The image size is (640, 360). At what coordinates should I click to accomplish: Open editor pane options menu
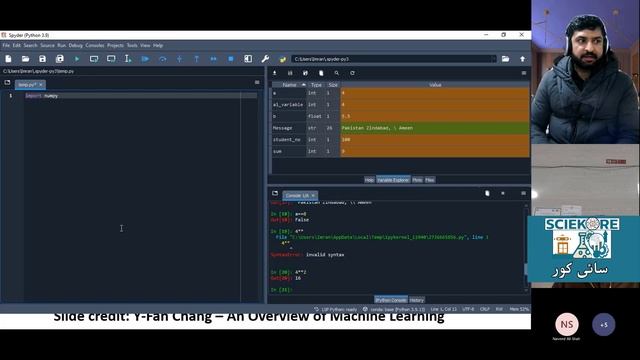tap(257, 82)
